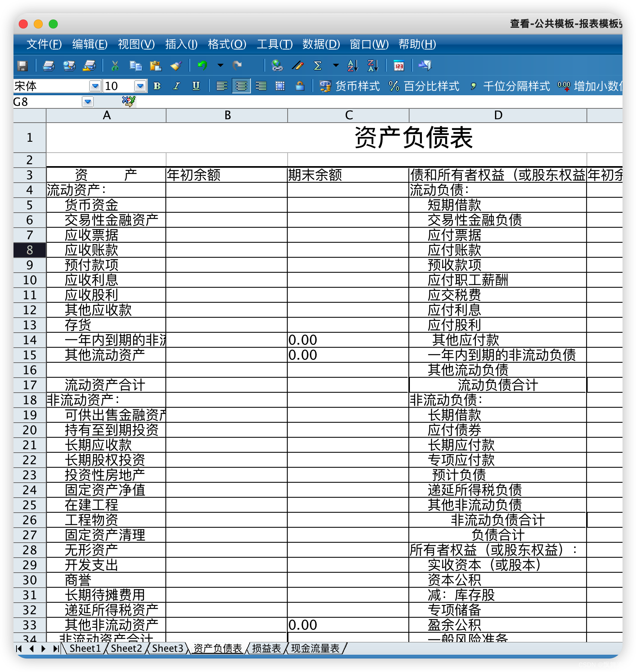This screenshot has height=672, width=636.
Task: Select the 资产负债表 sheet tab
Action: [218, 648]
